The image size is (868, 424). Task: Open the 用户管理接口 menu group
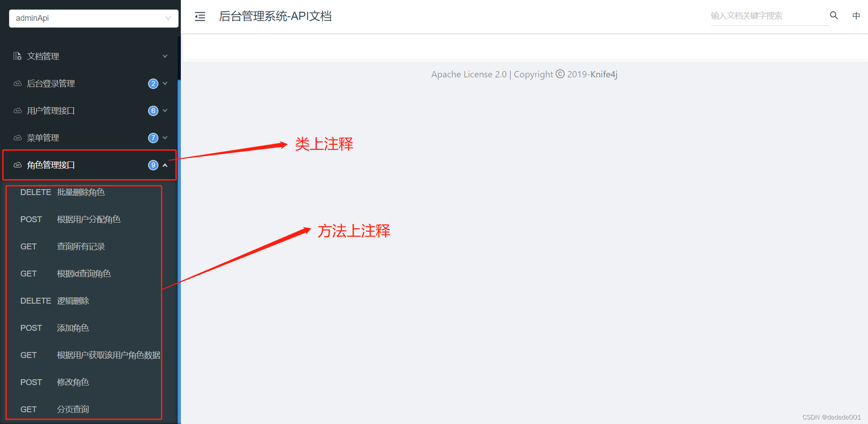(x=90, y=110)
